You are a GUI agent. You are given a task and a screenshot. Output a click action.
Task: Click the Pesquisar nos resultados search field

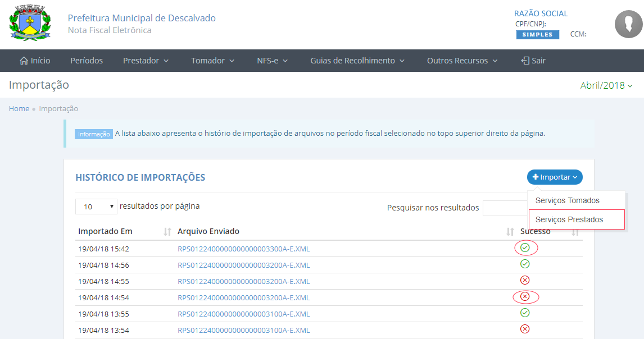[x=505, y=208]
